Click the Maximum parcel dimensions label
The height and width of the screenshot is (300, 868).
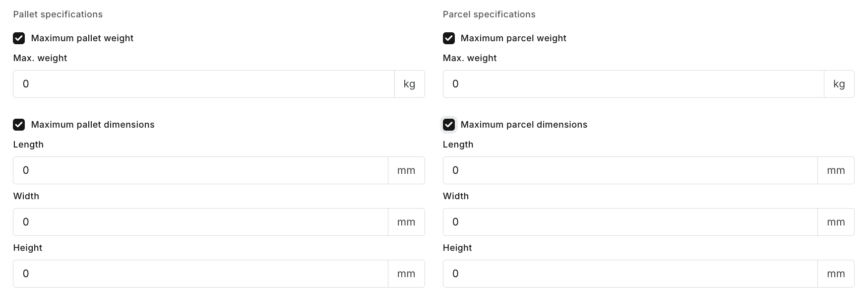524,125
